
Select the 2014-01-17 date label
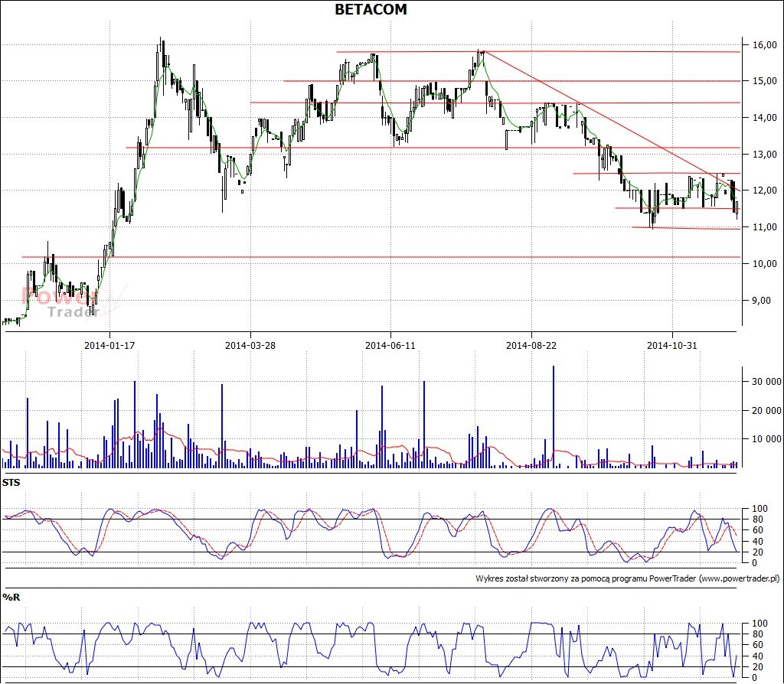(109, 345)
